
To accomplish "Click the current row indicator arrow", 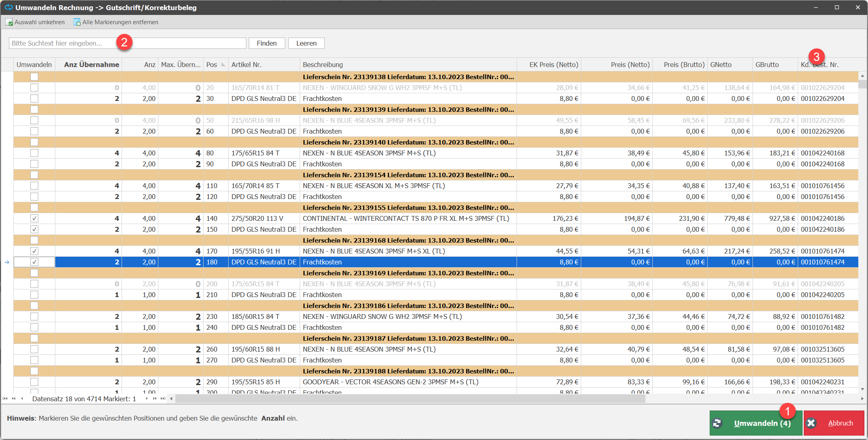I will [x=7, y=262].
